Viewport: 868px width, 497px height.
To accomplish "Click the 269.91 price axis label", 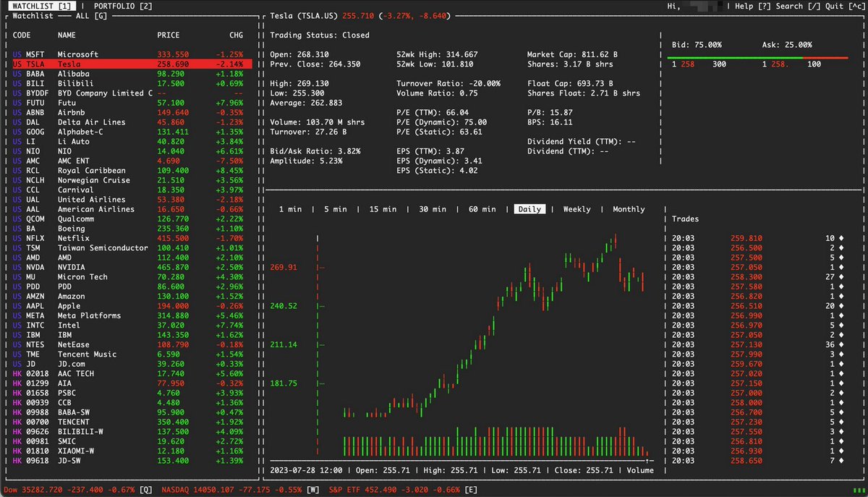I will coord(284,267).
